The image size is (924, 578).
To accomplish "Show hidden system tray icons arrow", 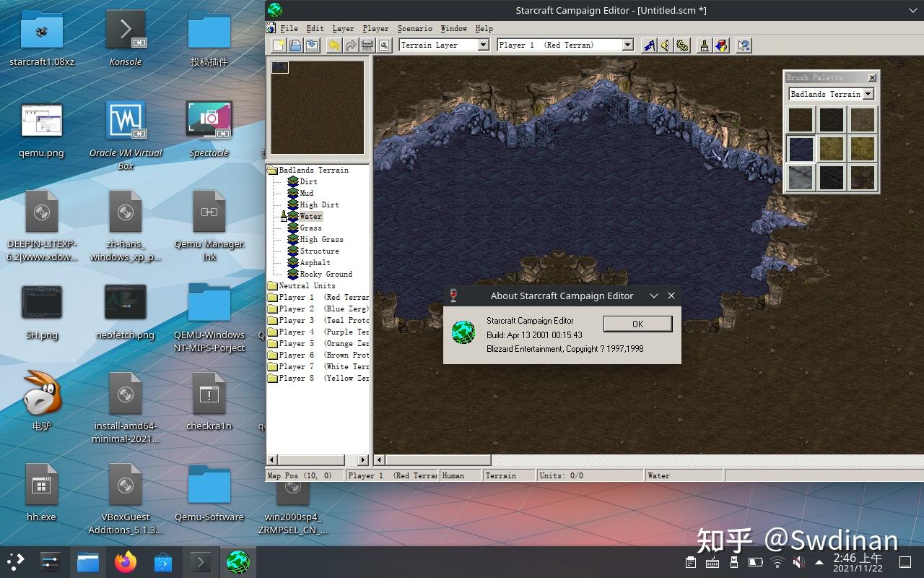I will (819, 562).
